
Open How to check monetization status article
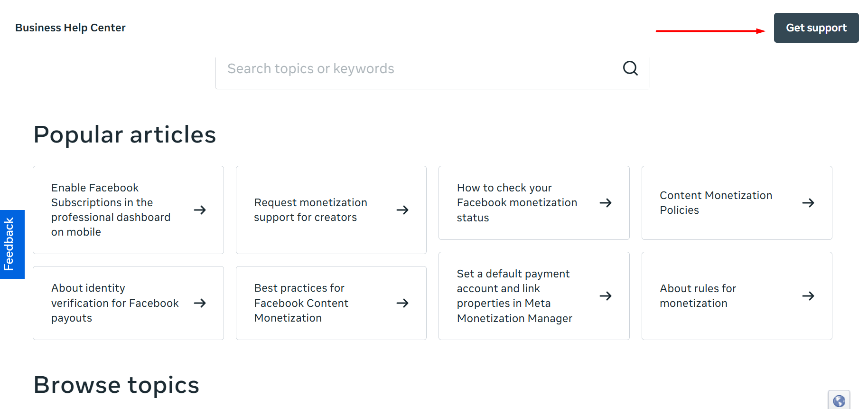(x=516, y=203)
